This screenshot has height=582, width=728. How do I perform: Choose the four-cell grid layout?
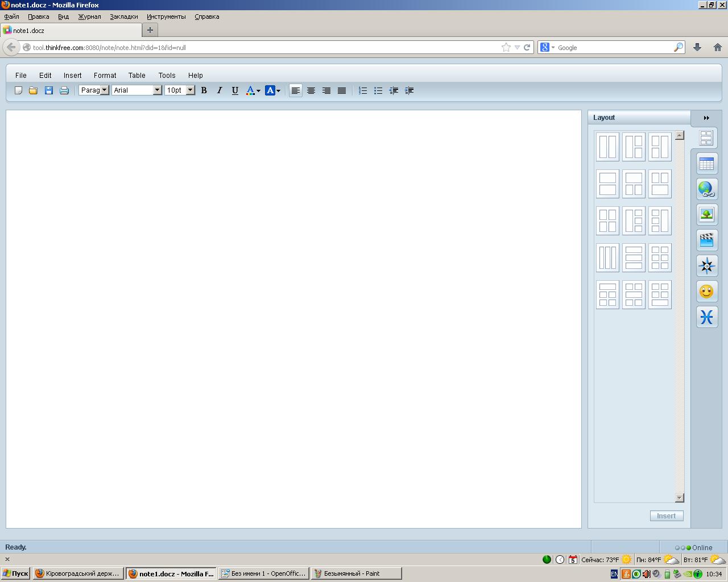(x=607, y=221)
